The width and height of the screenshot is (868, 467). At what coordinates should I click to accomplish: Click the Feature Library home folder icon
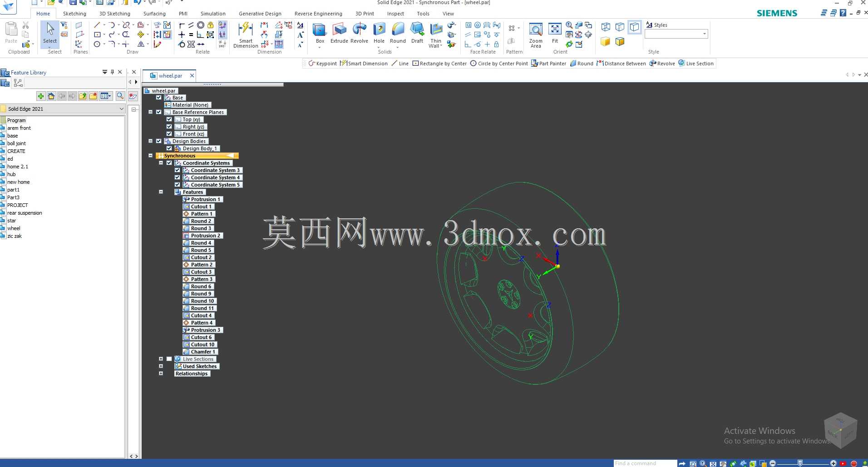click(51, 96)
